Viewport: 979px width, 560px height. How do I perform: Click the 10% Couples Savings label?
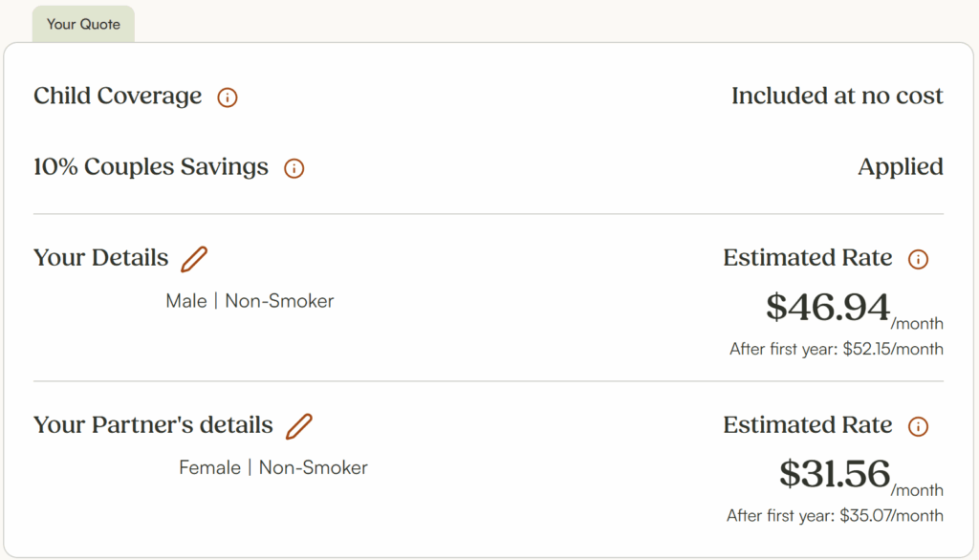[151, 167]
